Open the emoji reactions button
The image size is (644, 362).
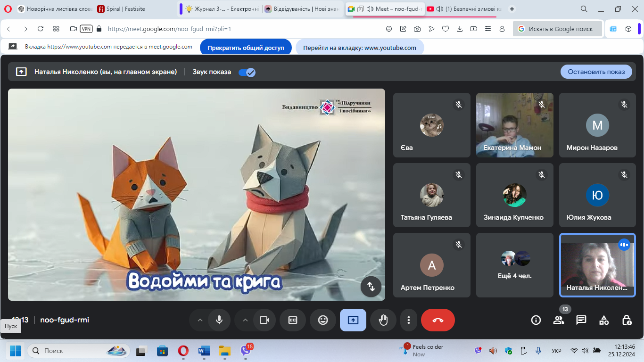click(x=323, y=320)
